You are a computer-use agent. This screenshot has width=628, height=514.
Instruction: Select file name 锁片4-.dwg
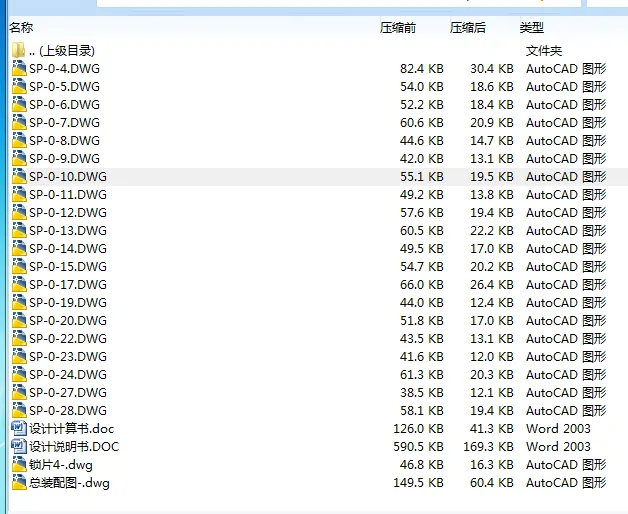pyautogui.click(x=61, y=466)
